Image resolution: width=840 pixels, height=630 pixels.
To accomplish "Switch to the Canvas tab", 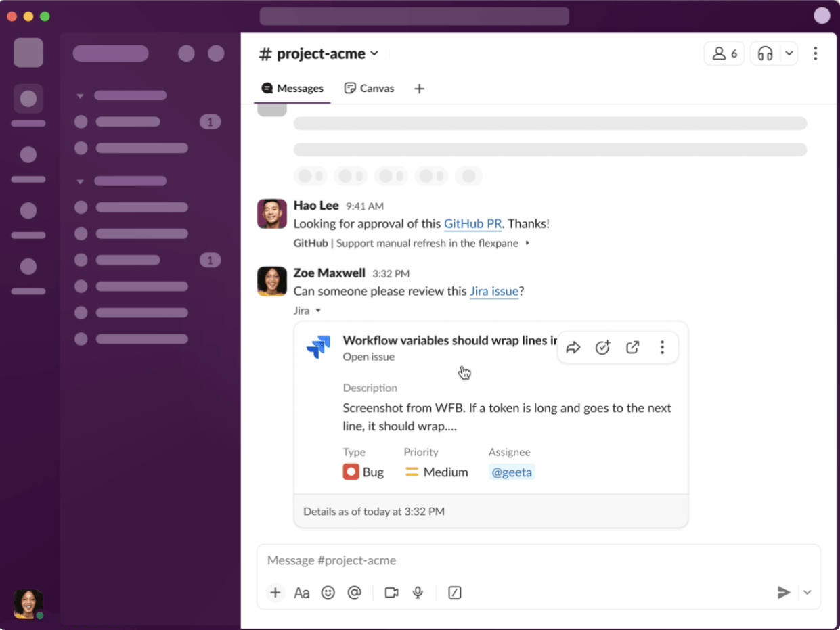I will click(369, 89).
